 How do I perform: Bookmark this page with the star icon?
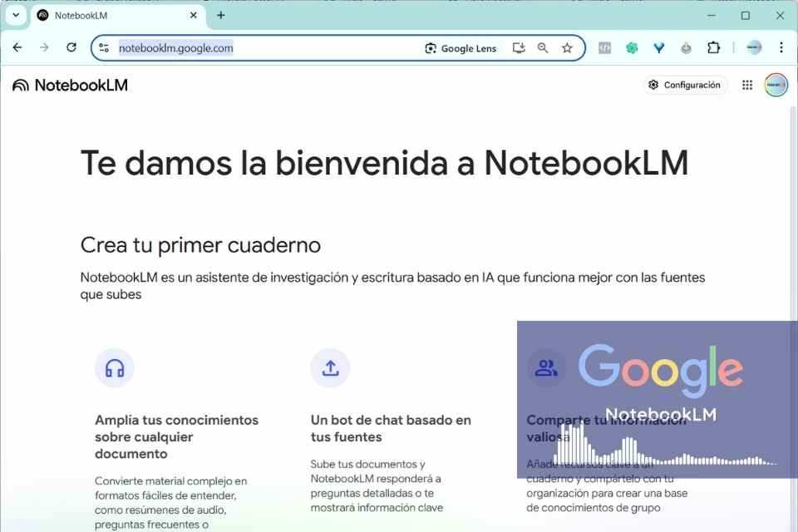(x=567, y=48)
